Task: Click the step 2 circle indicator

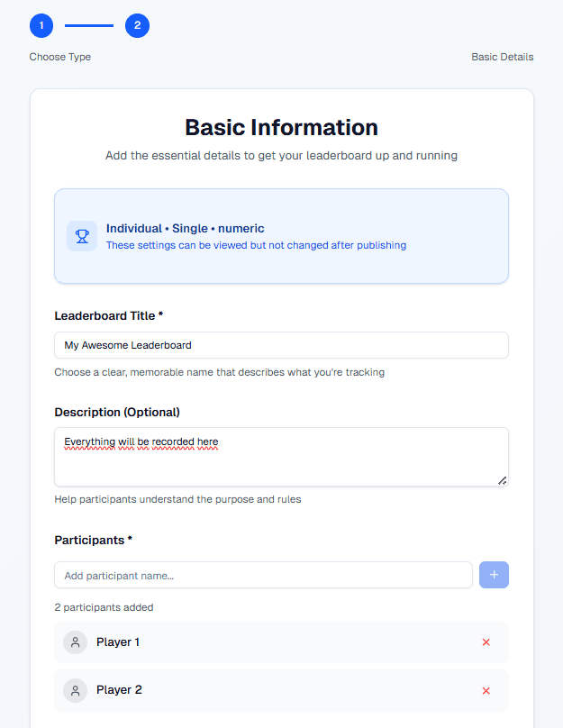Action: [137, 25]
